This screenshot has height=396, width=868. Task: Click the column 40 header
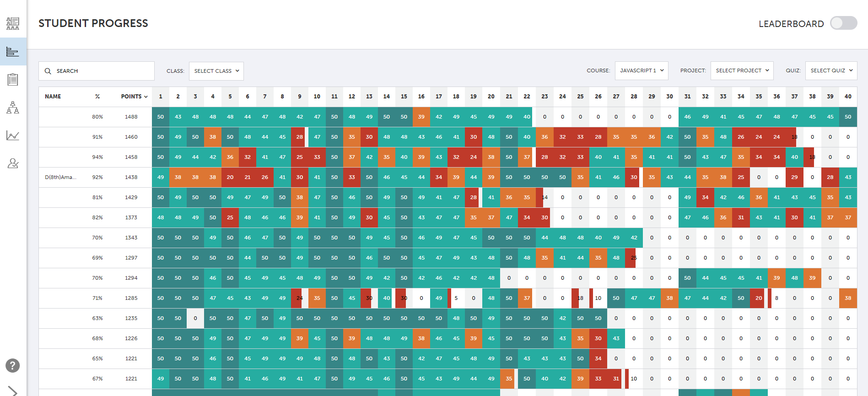[x=848, y=97]
